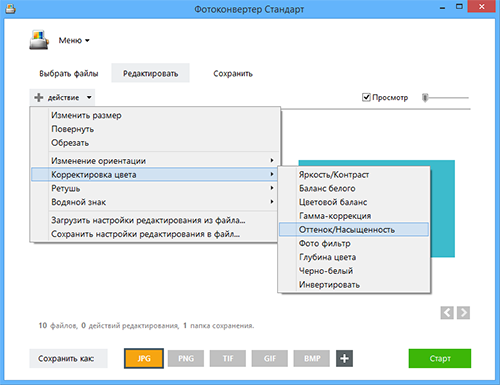Click the plus icon beside действие
Image resolution: width=500 pixels, height=385 pixels.
39,97
